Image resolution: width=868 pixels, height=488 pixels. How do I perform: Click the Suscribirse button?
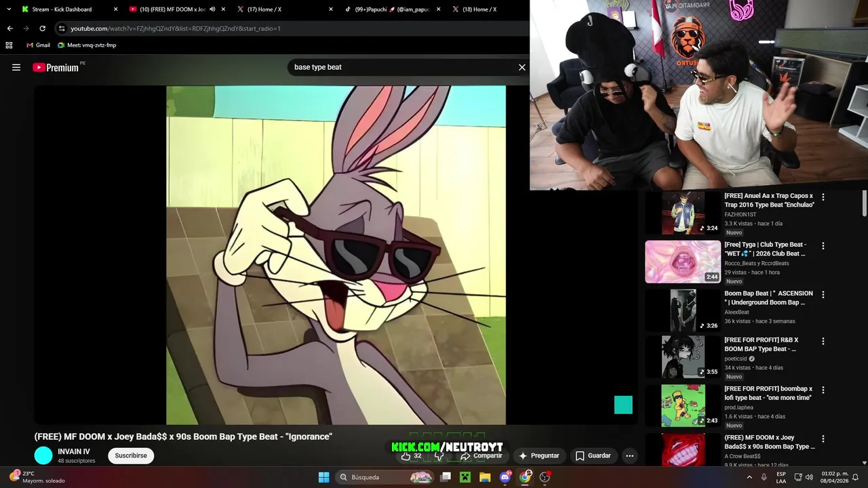[131, 455]
